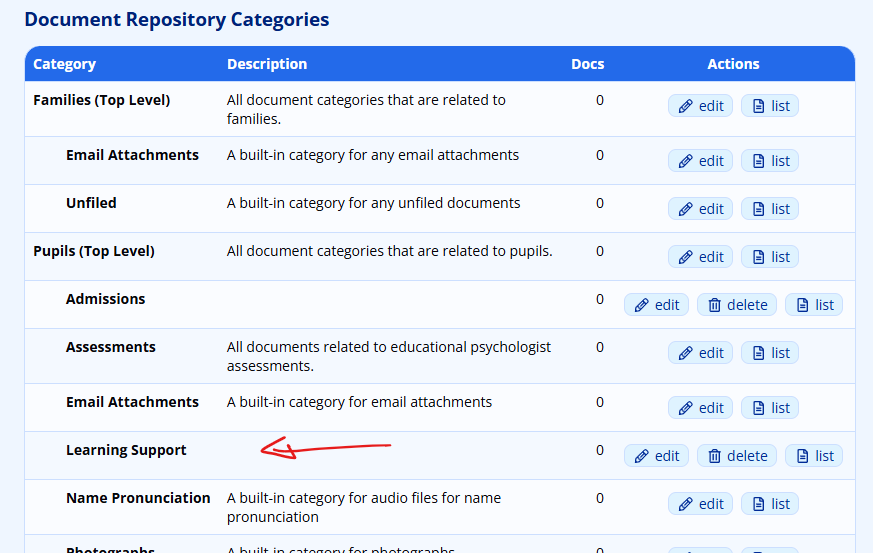Edit the Unfiled category
Screen dimensions: 873x553
[700, 209]
